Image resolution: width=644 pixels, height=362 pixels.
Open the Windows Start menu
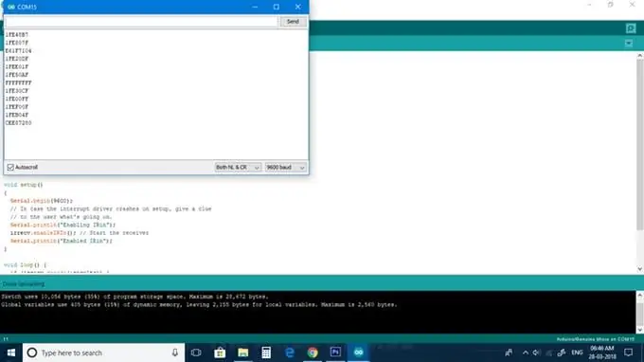(11, 353)
